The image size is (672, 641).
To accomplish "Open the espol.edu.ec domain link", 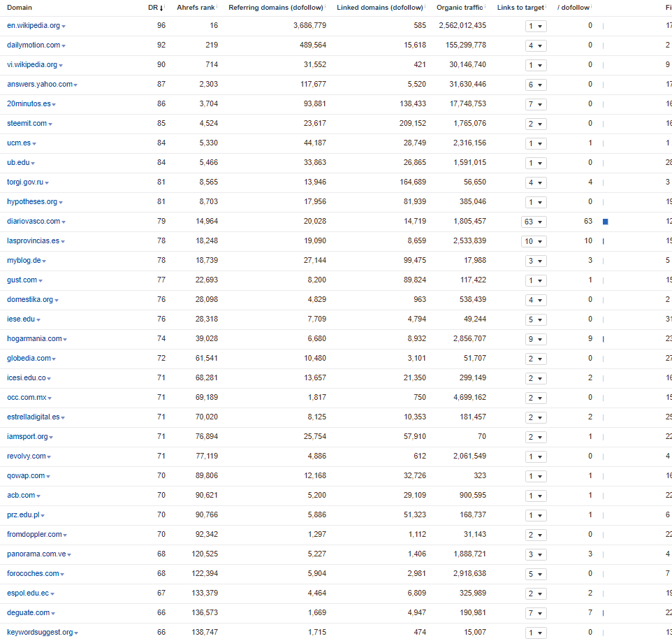I will coord(28,593).
